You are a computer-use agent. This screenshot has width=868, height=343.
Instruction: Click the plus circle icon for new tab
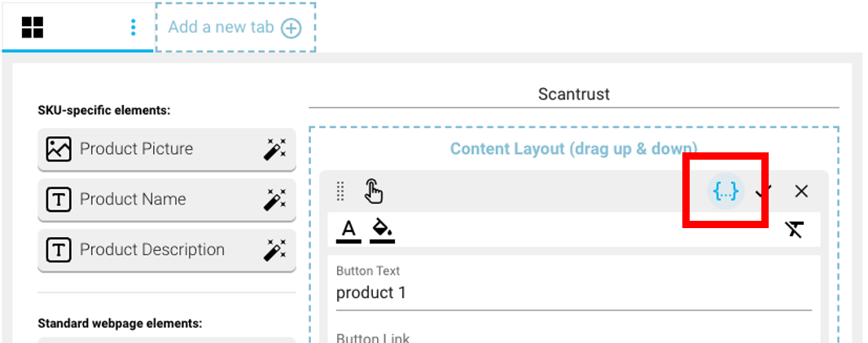tap(291, 29)
